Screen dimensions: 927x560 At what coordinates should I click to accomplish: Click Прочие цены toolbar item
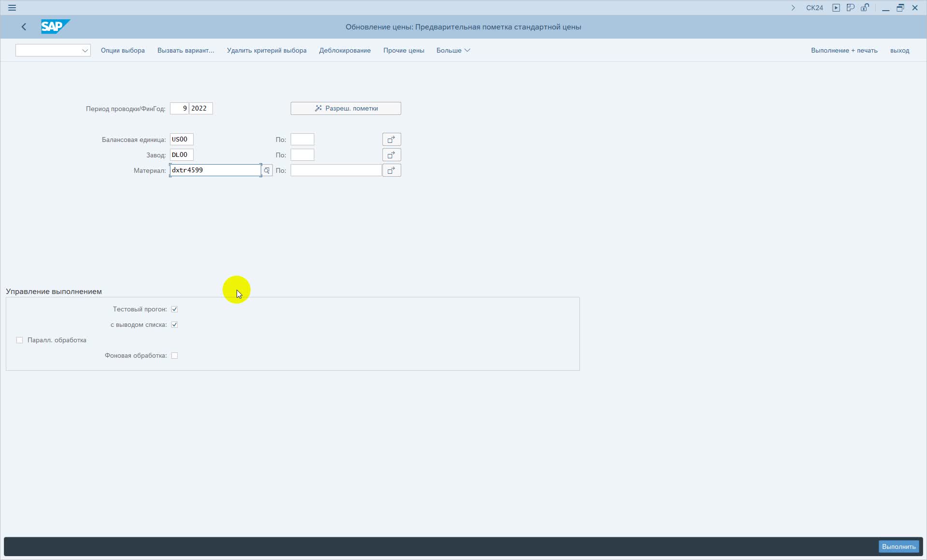click(404, 50)
